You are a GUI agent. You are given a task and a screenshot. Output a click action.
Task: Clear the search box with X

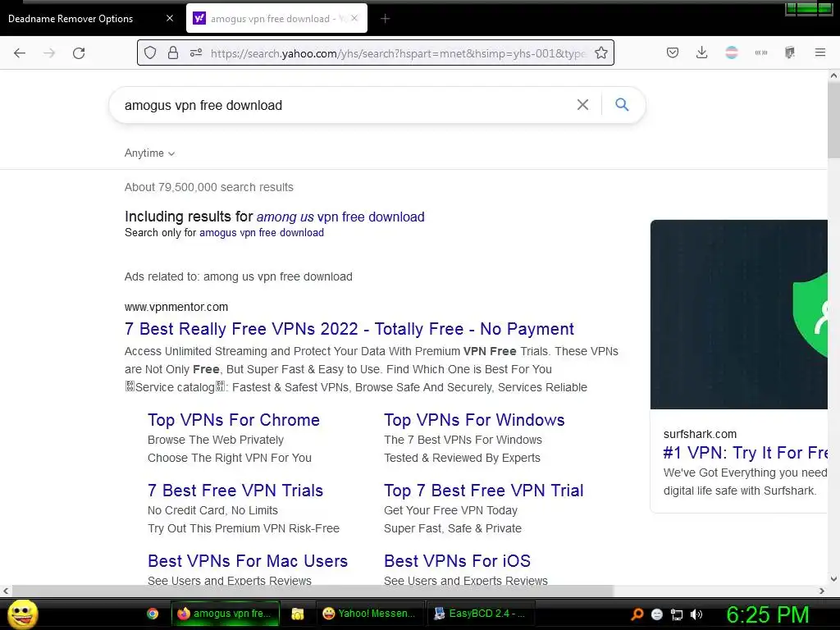[582, 105]
